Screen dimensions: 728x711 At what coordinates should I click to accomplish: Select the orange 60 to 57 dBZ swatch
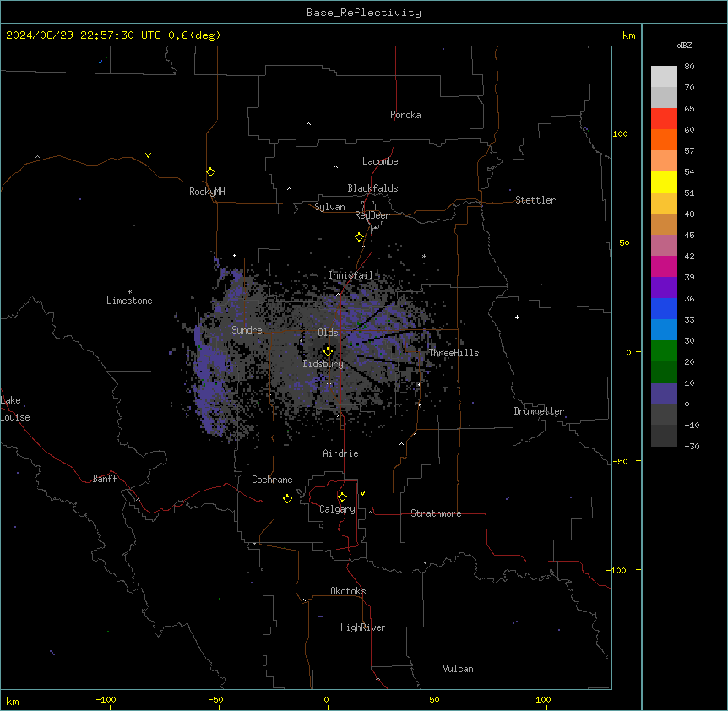[664, 139]
